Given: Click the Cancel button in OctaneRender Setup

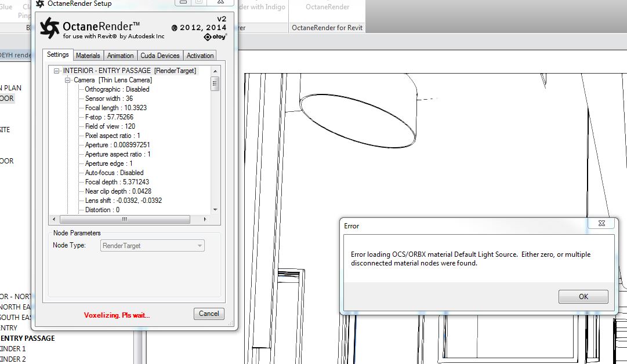Looking at the screenshot, I should [209, 314].
